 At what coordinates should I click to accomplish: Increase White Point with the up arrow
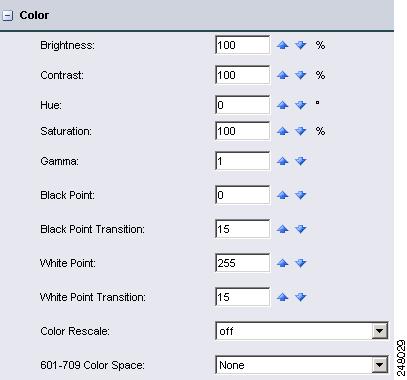(x=282, y=263)
